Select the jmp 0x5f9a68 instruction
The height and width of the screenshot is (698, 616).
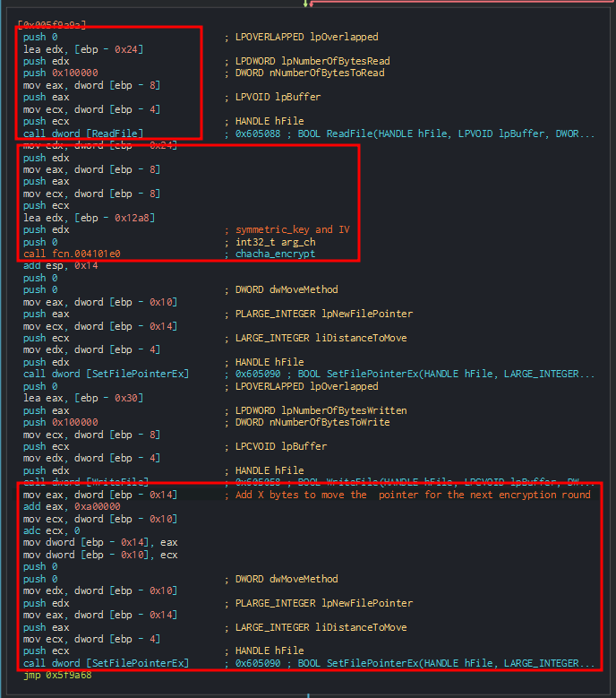[57, 675]
